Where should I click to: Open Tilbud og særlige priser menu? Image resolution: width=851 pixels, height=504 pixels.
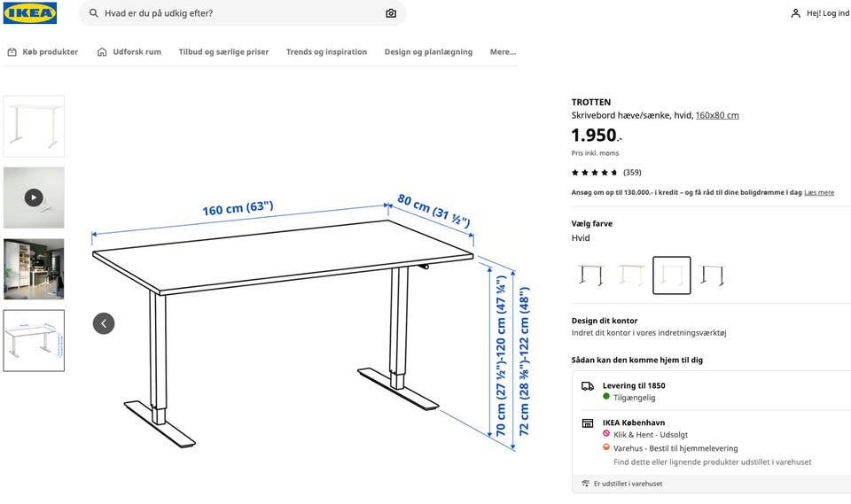point(223,52)
